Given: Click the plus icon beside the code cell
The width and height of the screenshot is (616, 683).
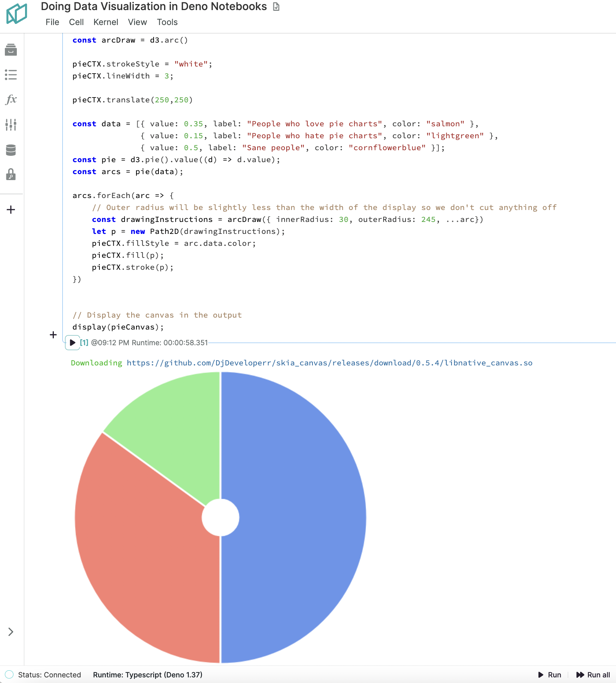Looking at the screenshot, I should point(53,335).
